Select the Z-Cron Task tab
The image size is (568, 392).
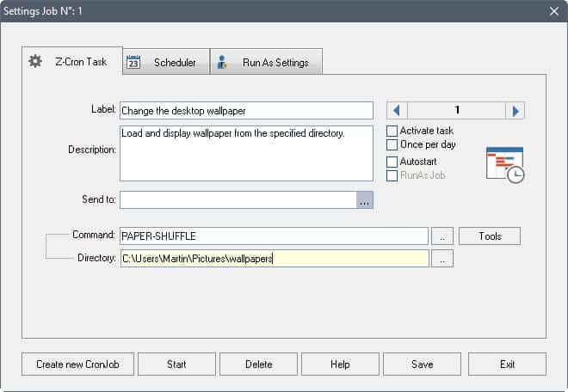point(71,62)
